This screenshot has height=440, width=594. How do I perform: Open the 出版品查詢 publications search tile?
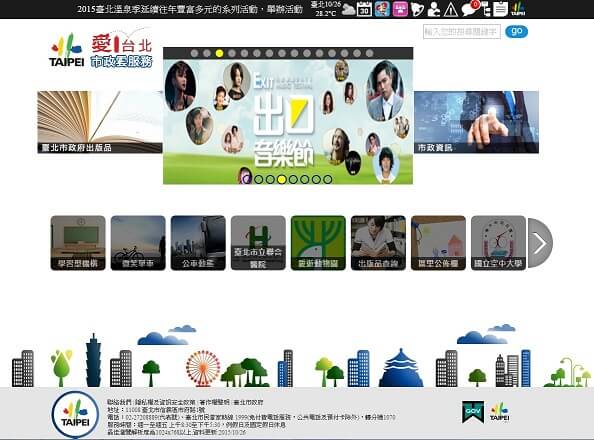coord(378,243)
